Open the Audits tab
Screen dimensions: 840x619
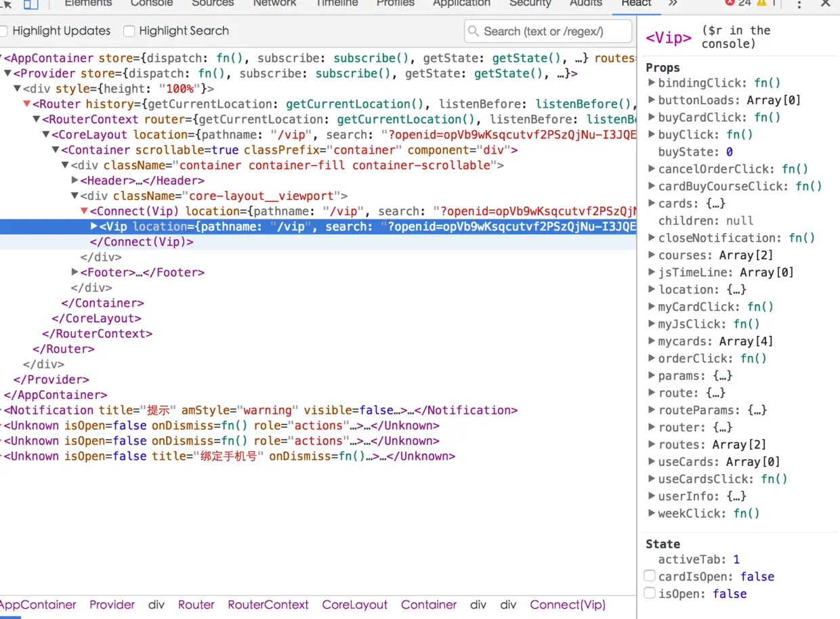click(586, 3)
